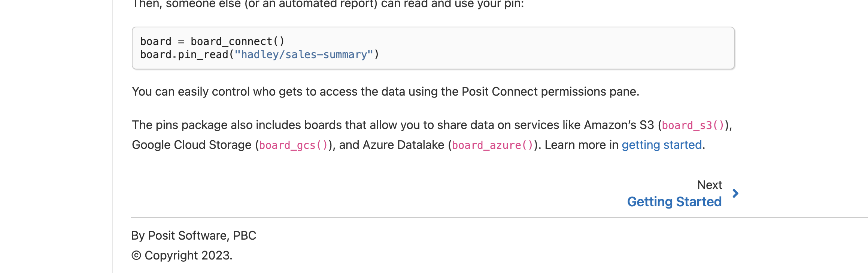Click the Posit Connect permissions pane sentence
Screen dimensions: 868x273
[x=385, y=91]
